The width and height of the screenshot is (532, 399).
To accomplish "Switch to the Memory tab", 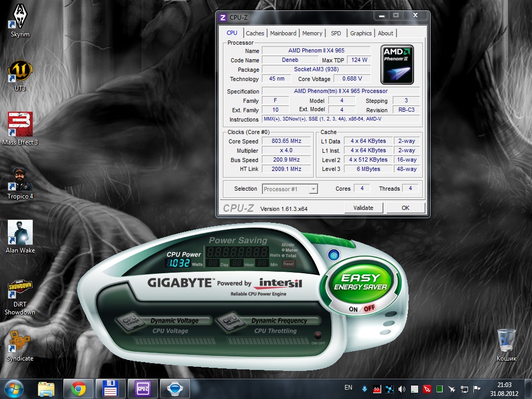I will 312,33.
